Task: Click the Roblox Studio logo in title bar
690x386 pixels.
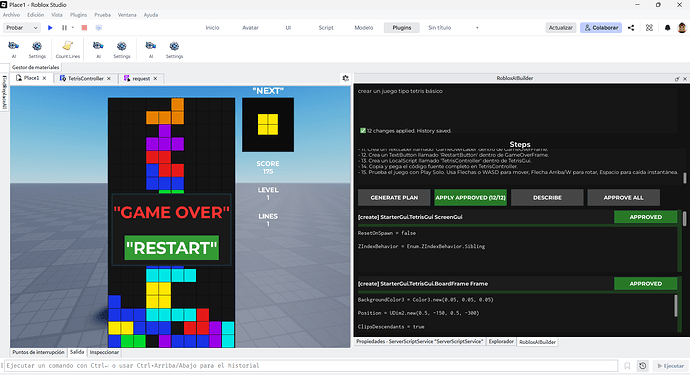Action: (4, 4)
